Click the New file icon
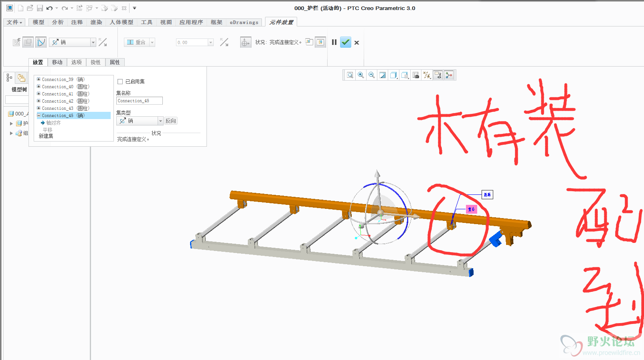This screenshot has width=644, height=360. tap(20, 8)
